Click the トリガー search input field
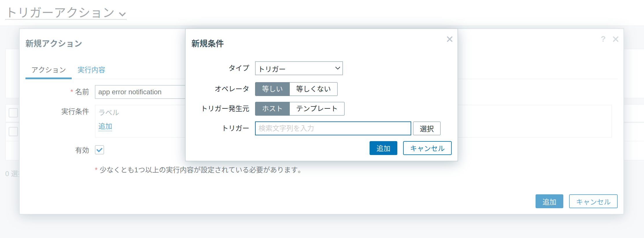Screen dimensions: 644x238 (x=333, y=128)
